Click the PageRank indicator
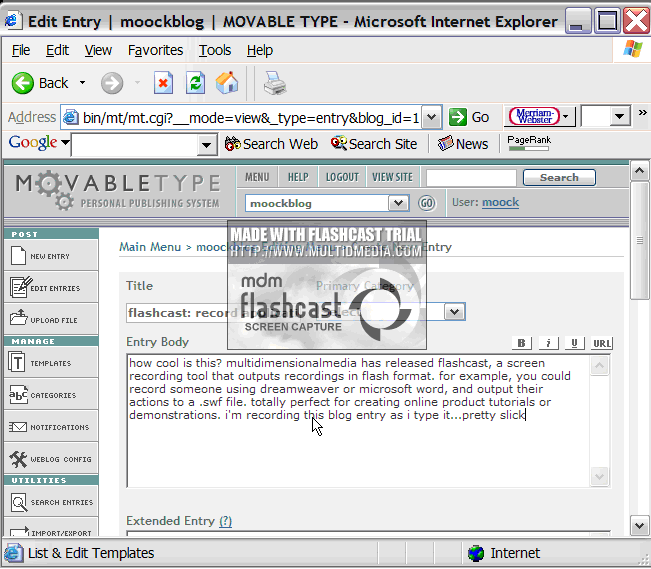The image size is (651, 569). [x=529, y=143]
